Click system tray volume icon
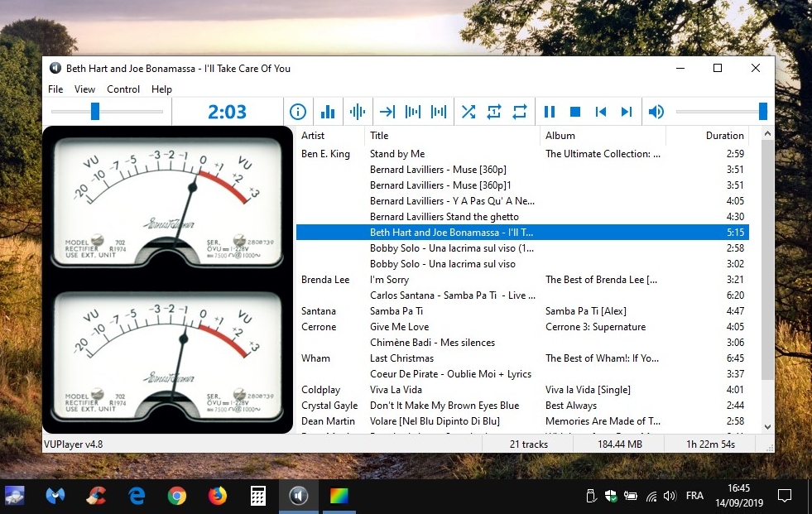 point(670,496)
